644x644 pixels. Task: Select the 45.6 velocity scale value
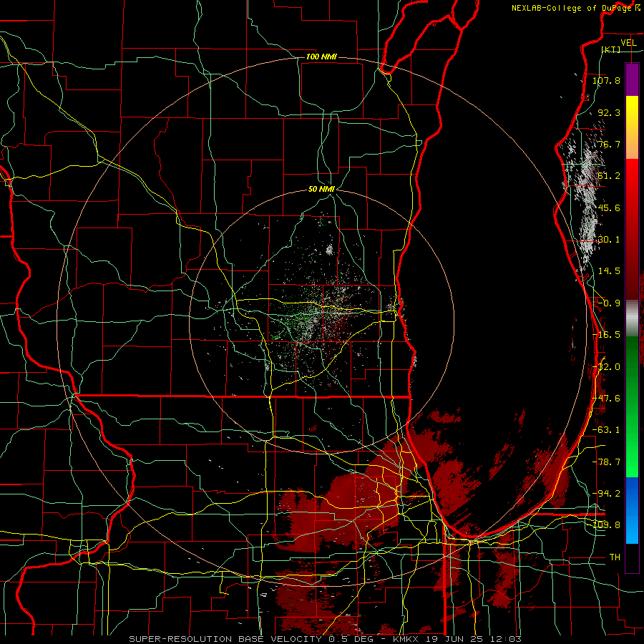[x=609, y=208]
